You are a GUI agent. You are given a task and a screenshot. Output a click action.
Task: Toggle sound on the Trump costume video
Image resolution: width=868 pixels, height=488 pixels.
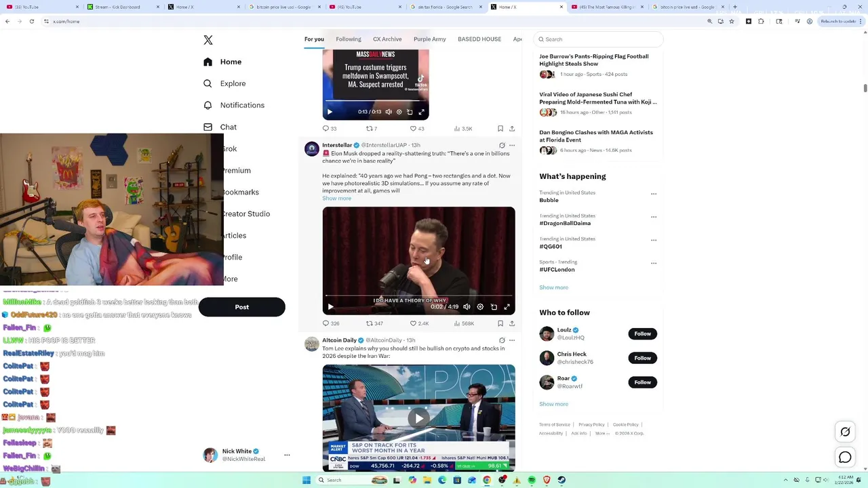click(x=389, y=112)
